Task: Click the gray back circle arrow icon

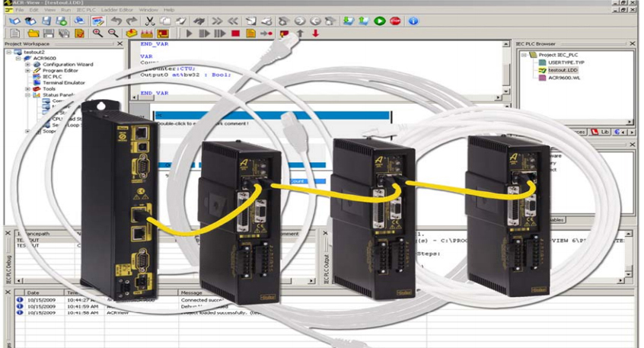Action: click(315, 21)
